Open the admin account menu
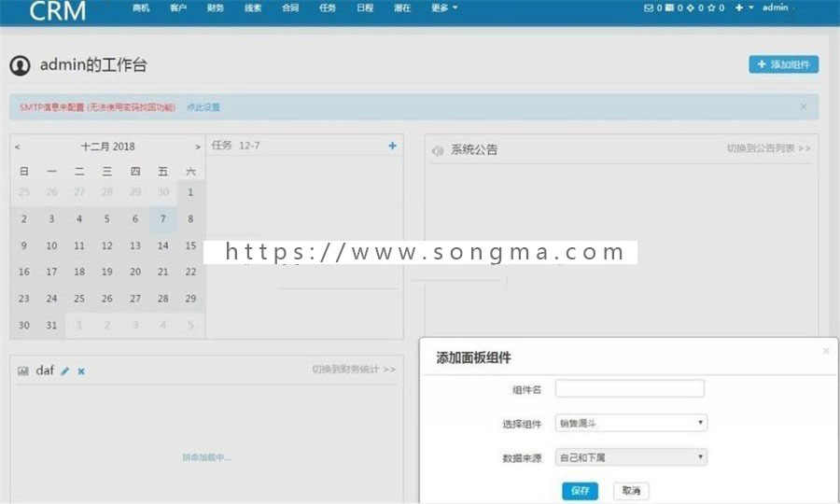Image resolution: width=840 pixels, height=504 pixels. (x=776, y=7)
